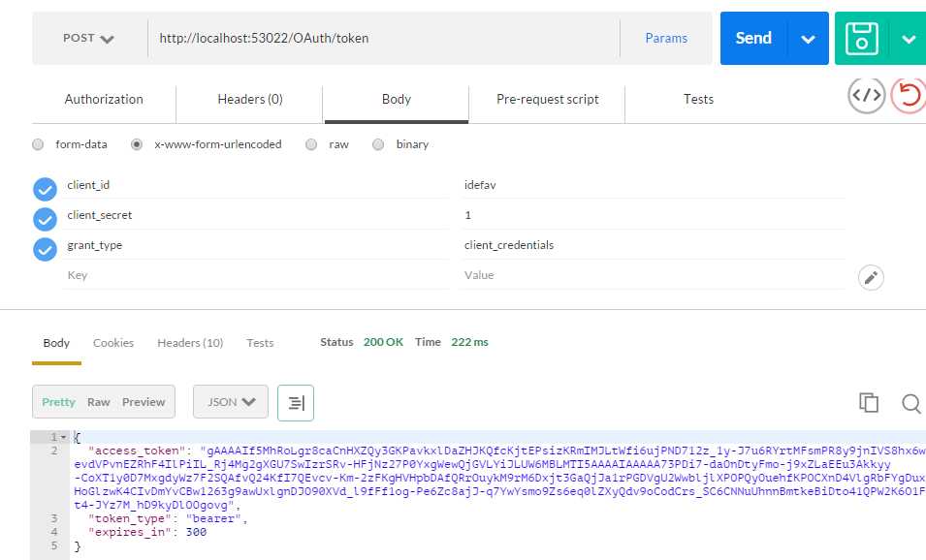The width and height of the screenshot is (926, 560).
Task: Toggle the line wrap icon
Action: (296, 403)
